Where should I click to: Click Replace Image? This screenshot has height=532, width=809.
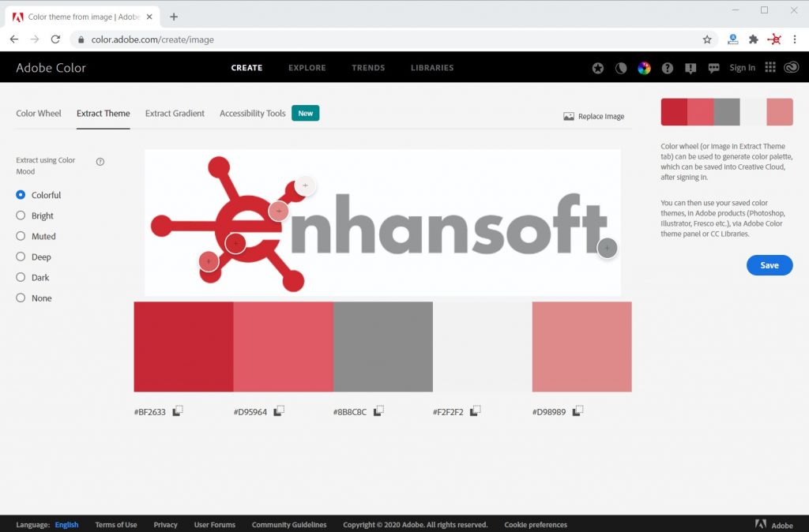(594, 117)
